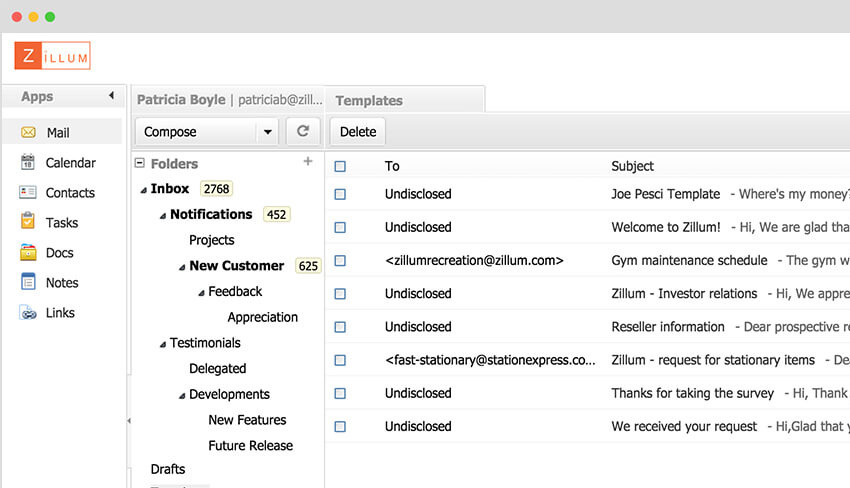
Task: Refresh the mail list
Action: [x=303, y=131]
